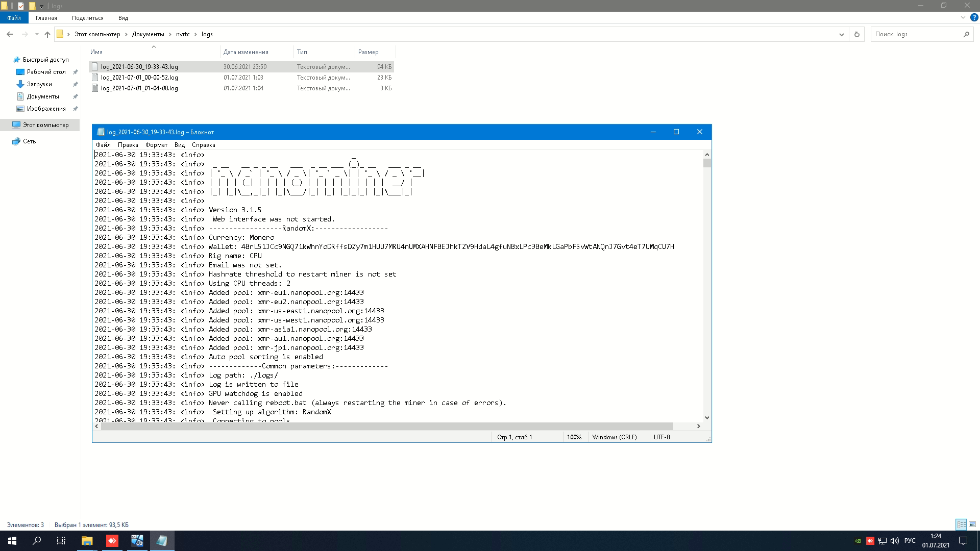Open the Вид ribbon tab in Explorer
The height and width of the screenshot is (551, 980).
123,18
